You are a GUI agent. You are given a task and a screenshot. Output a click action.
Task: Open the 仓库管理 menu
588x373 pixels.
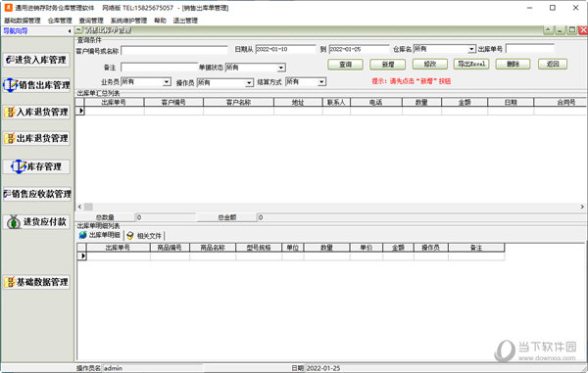(x=60, y=21)
